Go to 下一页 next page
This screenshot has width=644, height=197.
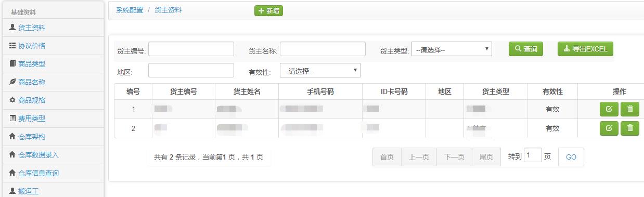[454, 157]
